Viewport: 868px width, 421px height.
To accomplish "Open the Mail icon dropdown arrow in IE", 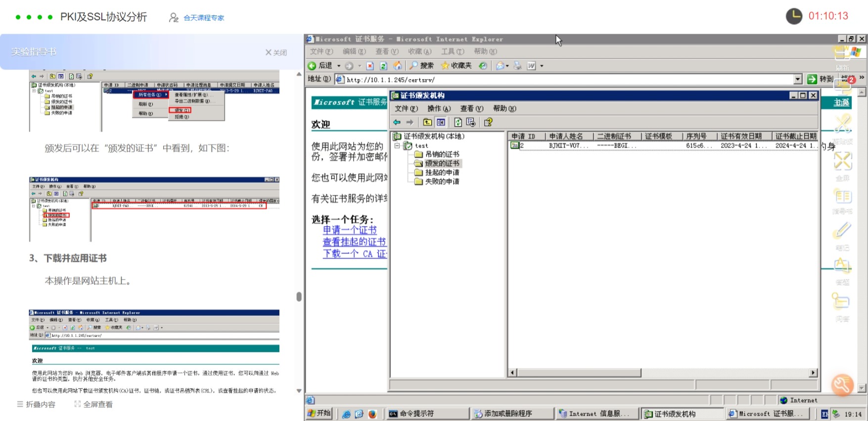I will pos(507,66).
